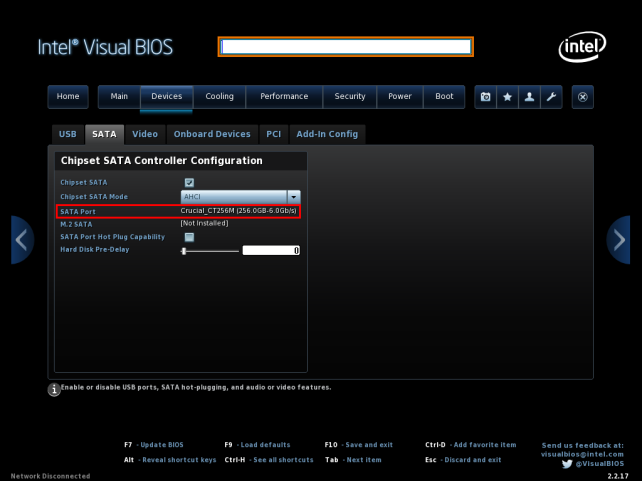Image resolution: width=642 pixels, height=481 pixels.
Task: Click the Hard Disk Pre-Delay label
Action: 95,250
